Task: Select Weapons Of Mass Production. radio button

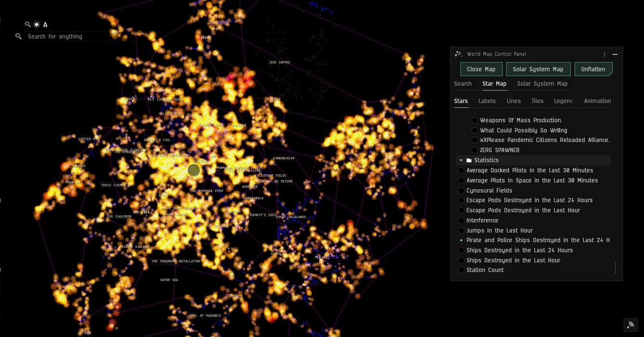Action: click(x=475, y=120)
